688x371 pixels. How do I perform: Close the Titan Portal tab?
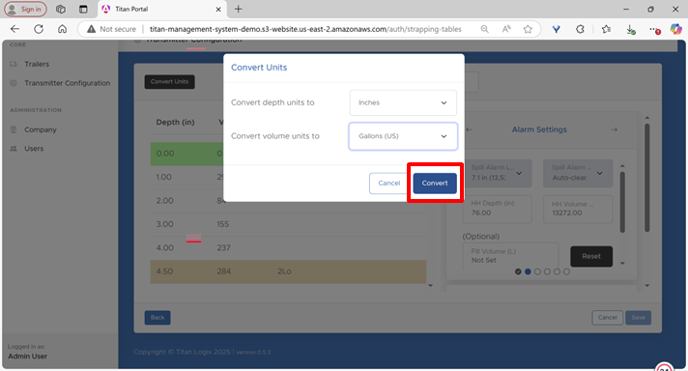218,9
